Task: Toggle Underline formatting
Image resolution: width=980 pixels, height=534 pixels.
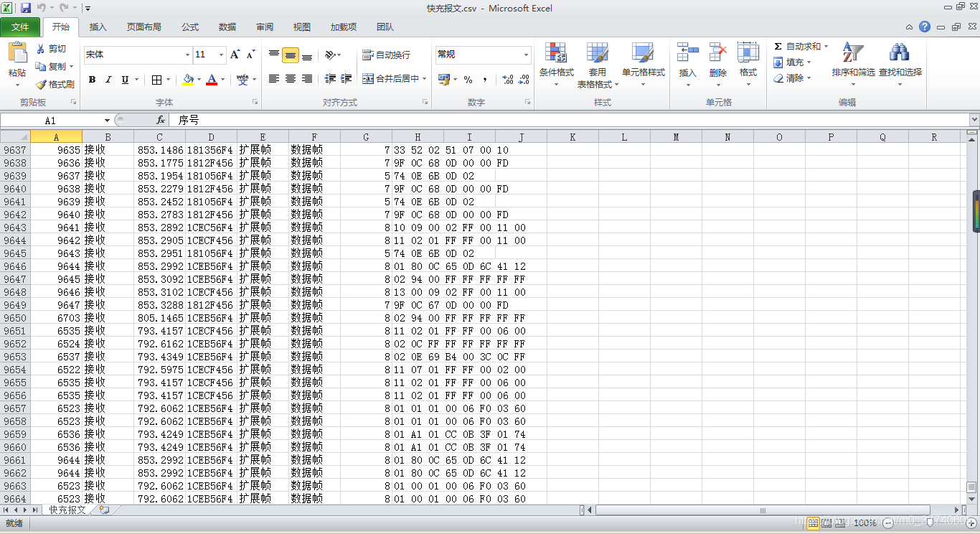Action: pos(126,80)
